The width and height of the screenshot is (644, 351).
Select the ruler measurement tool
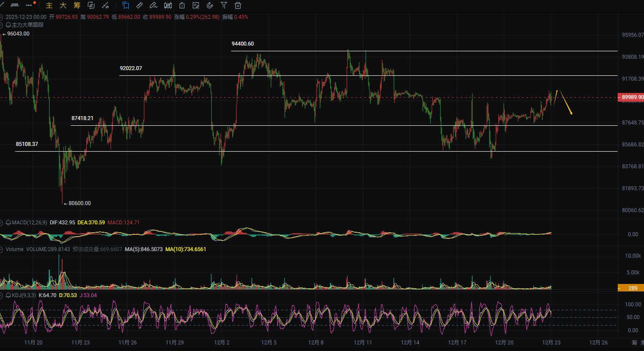pos(139,5)
